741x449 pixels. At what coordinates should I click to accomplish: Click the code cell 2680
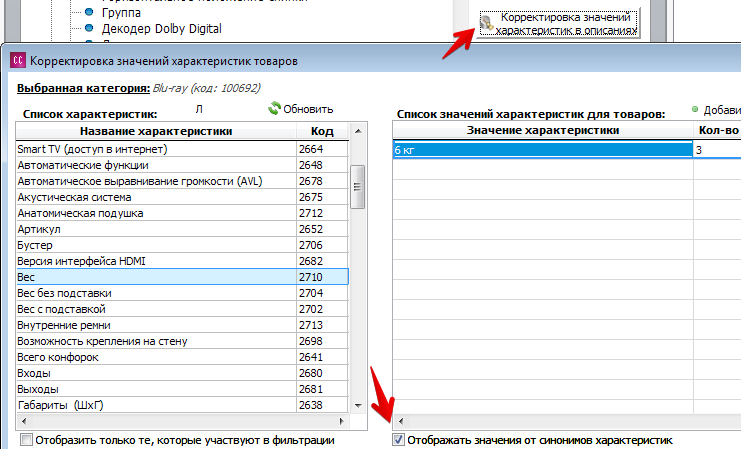point(322,373)
